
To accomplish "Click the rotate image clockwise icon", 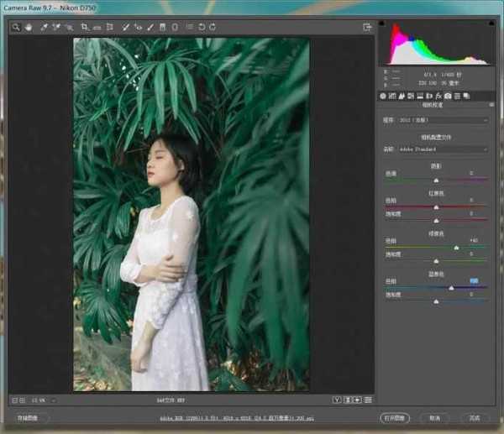I will click(x=213, y=27).
